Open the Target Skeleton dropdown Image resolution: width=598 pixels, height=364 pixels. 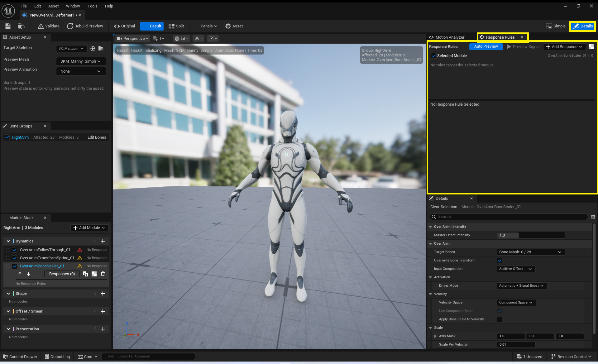tap(71, 49)
